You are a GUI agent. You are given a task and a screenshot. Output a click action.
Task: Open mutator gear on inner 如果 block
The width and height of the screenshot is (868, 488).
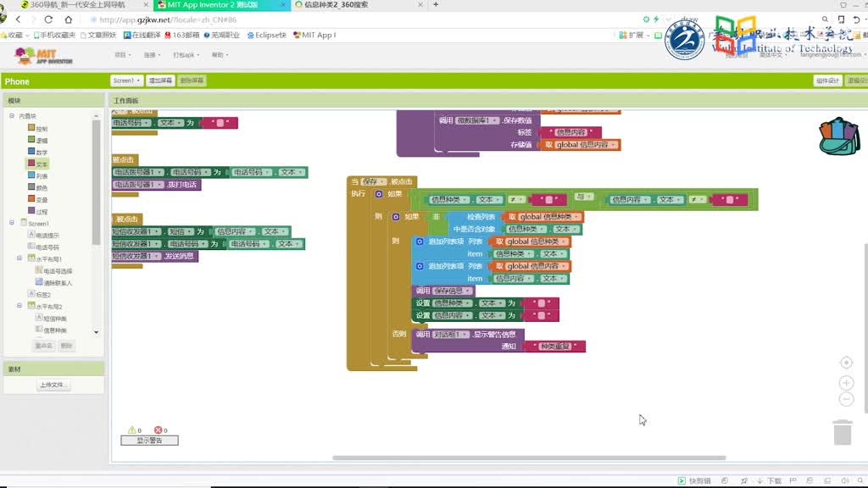tap(396, 217)
